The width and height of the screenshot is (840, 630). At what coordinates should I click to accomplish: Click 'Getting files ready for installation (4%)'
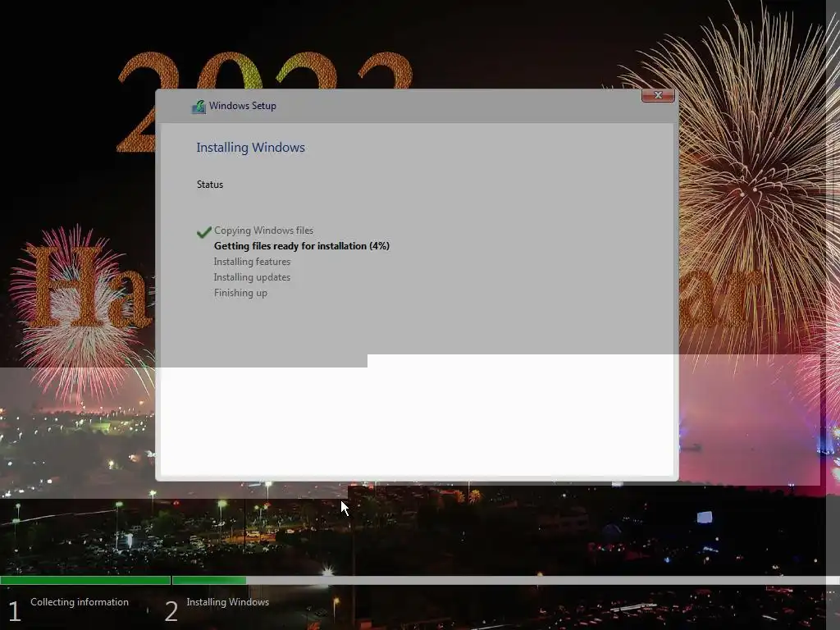tap(302, 246)
